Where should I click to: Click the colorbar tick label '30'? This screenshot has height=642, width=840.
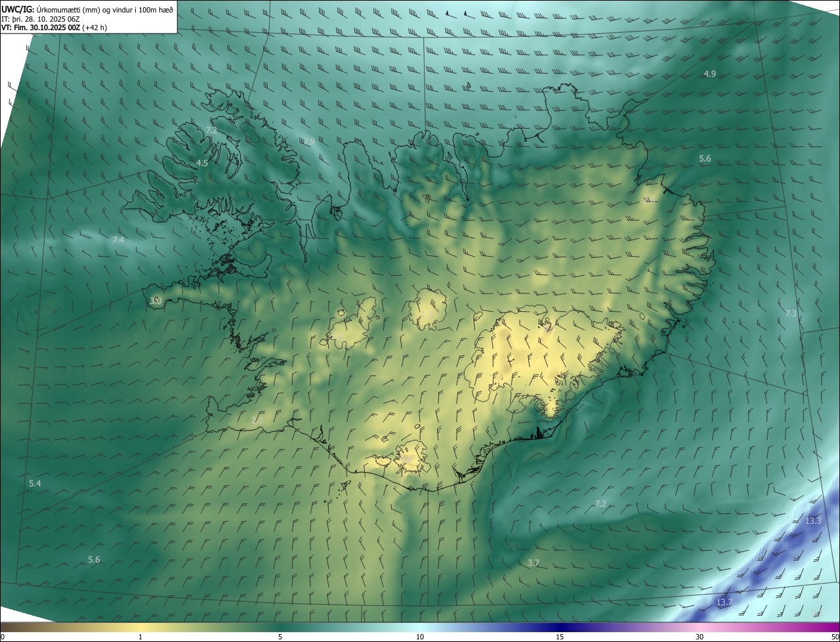(x=700, y=637)
